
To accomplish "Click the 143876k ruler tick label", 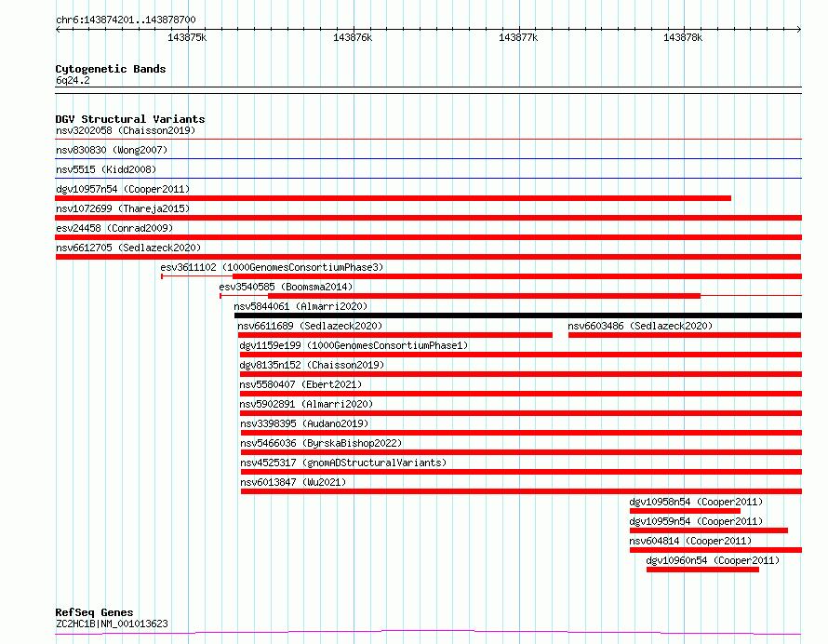I will click(353, 37).
